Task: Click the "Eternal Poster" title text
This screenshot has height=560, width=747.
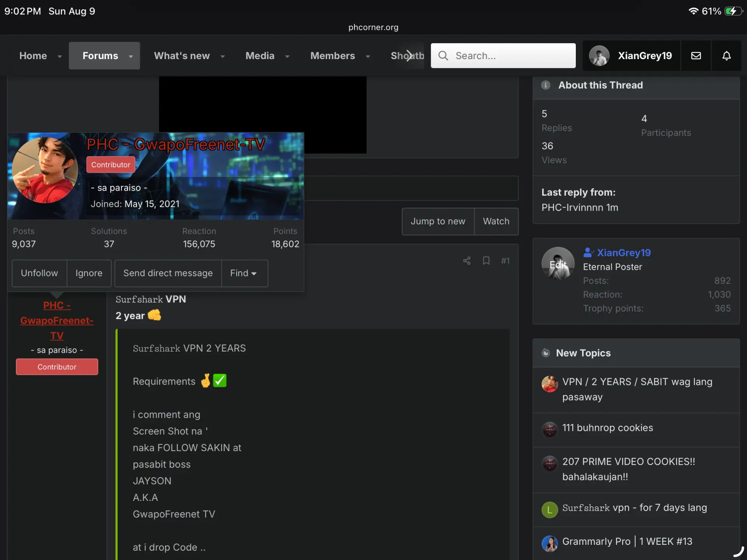Action: pyautogui.click(x=612, y=267)
